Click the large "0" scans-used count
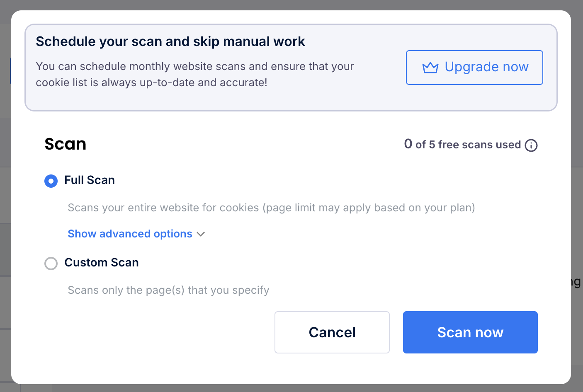This screenshot has width=583, height=392. (408, 144)
